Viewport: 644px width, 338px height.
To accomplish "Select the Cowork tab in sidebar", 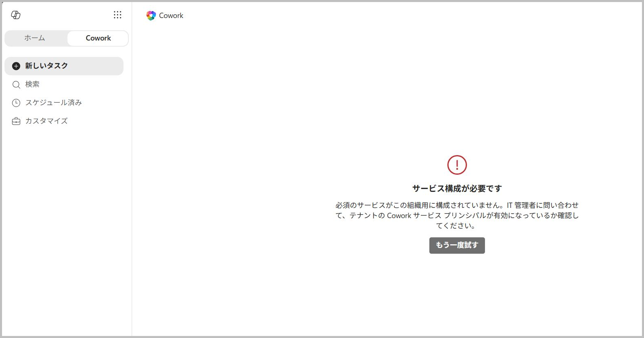I will pos(98,38).
